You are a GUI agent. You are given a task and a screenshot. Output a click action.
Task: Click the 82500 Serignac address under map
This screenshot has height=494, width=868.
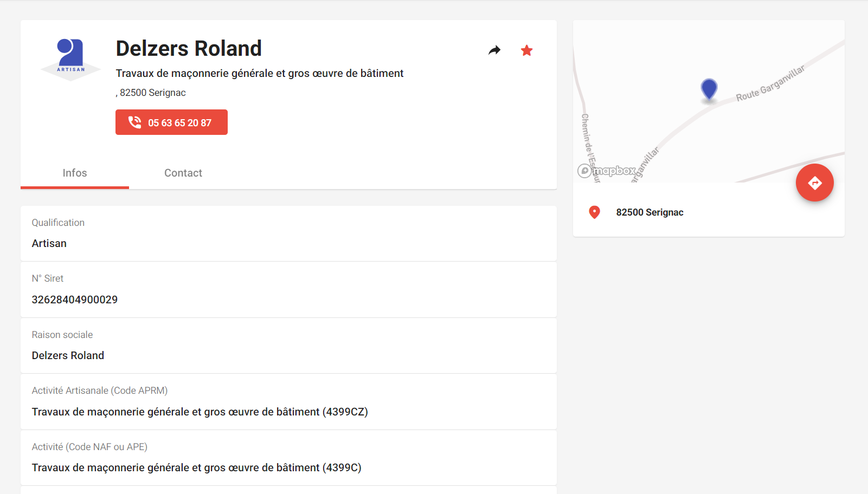pos(650,212)
